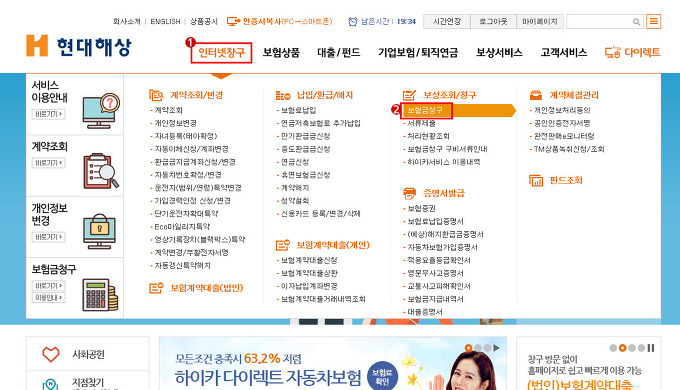Click the 납입/환급/해지 section icon
This screenshot has height=390, width=680.
click(283, 95)
